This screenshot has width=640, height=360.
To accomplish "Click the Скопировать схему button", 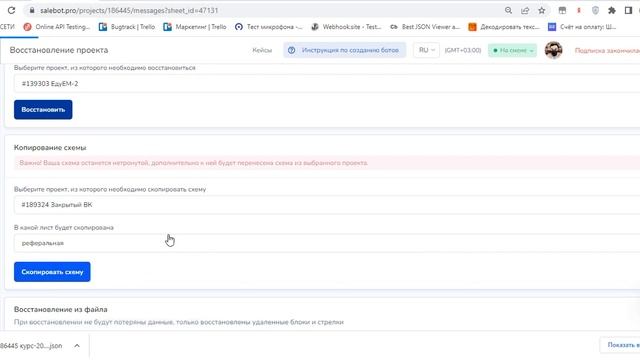I will coord(52,272).
